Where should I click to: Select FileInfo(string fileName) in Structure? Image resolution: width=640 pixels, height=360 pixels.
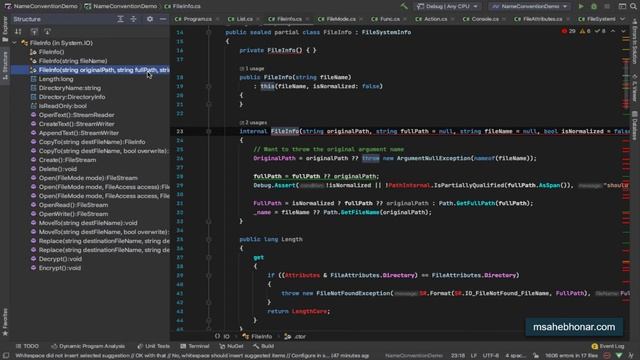point(73,61)
